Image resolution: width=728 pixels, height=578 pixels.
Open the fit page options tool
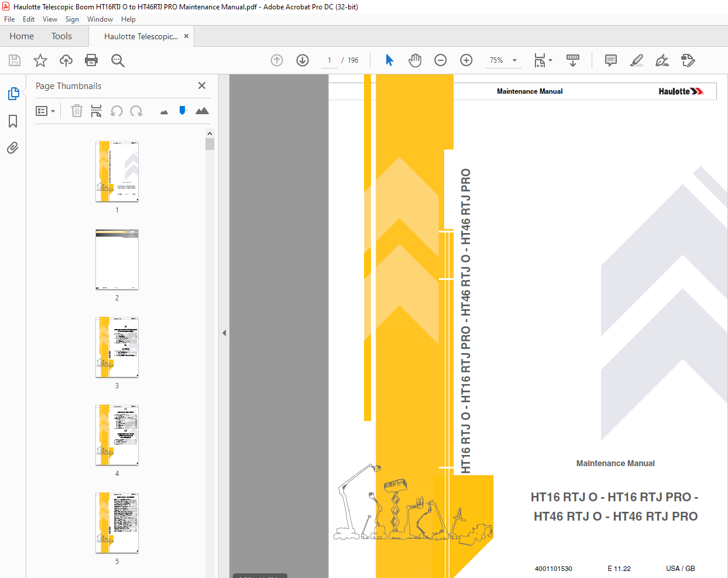(x=540, y=60)
